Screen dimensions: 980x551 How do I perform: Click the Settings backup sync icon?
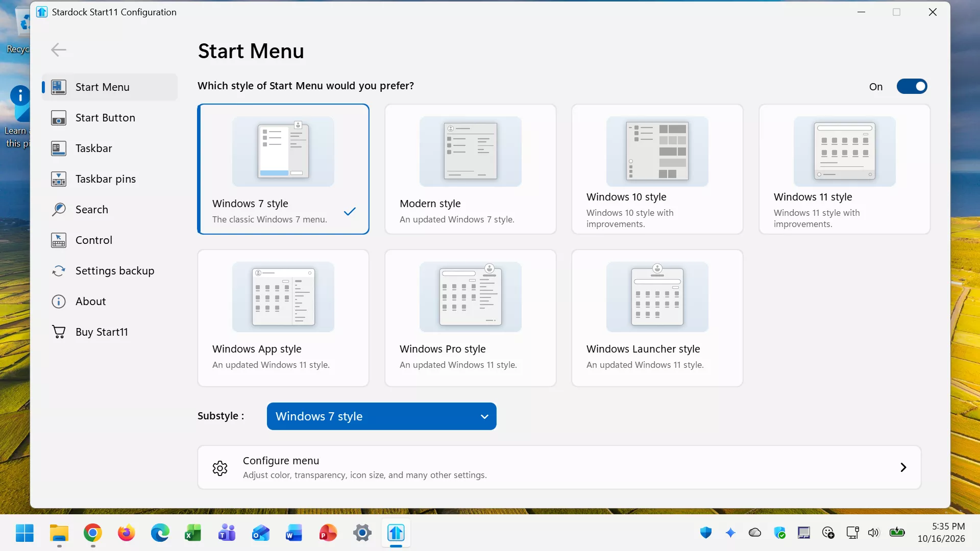[59, 271]
